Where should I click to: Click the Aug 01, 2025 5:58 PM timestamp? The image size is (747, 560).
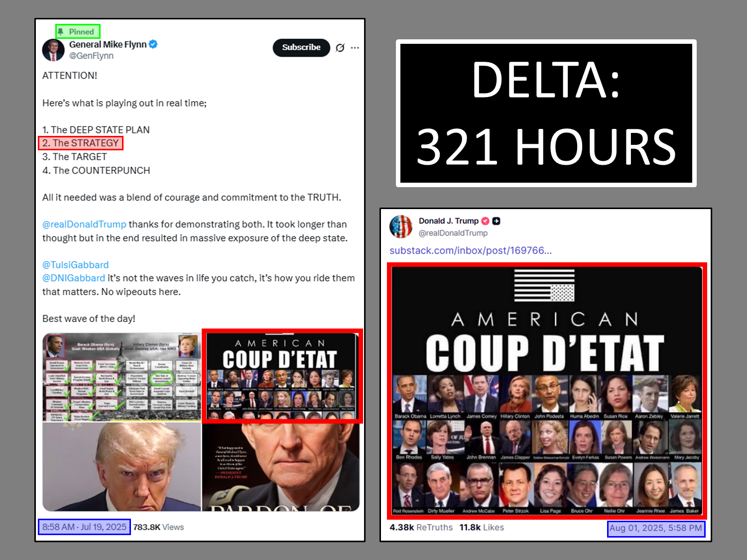click(x=656, y=528)
